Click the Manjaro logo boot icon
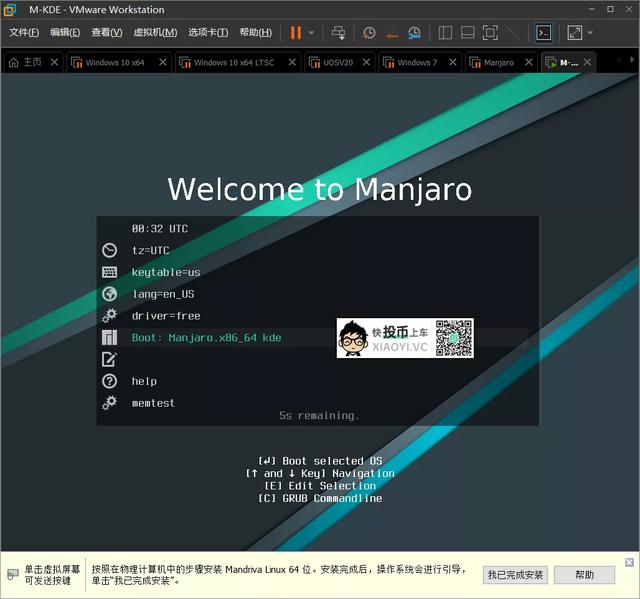Viewport: 640px width, 599px height. 109,337
